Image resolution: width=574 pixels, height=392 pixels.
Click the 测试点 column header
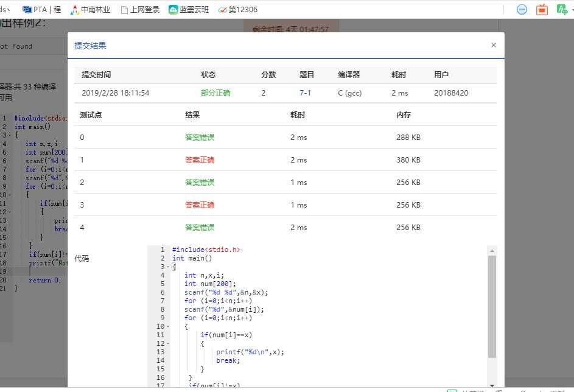(x=91, y=115)
